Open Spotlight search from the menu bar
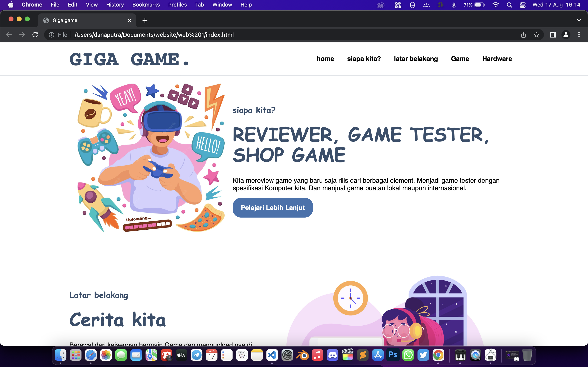Image resolution: width=588 pixels, height=367 pixels. point(510,5)
